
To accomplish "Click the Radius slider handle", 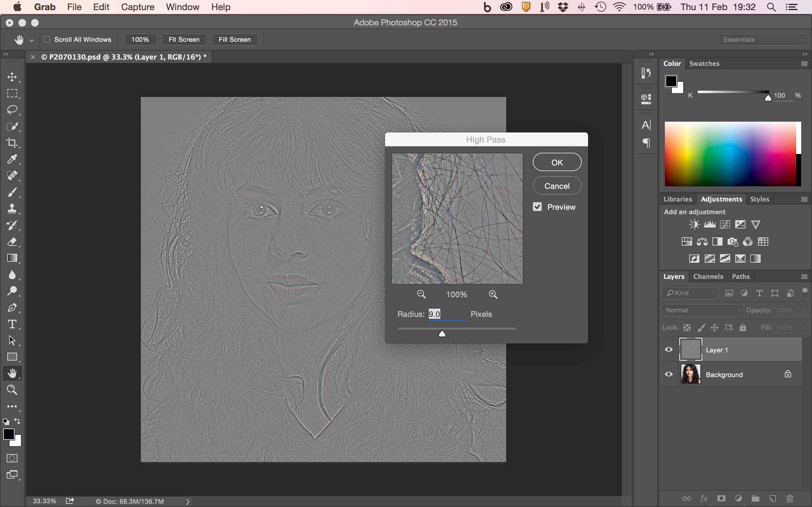I will [442, 333].
